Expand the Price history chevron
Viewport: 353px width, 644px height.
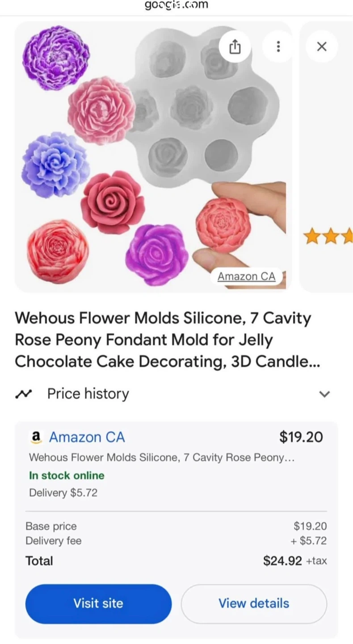pyautogui.click(x=324, y=394)
